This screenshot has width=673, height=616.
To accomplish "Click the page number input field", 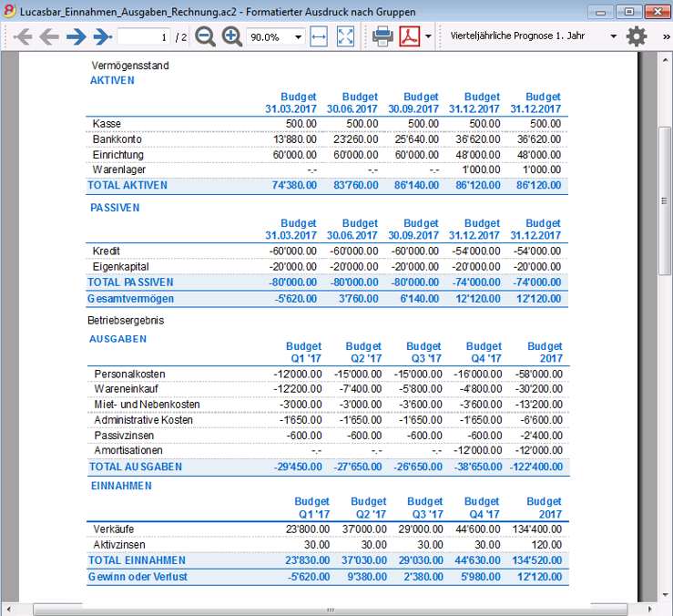I will click(x=144, y=37).
